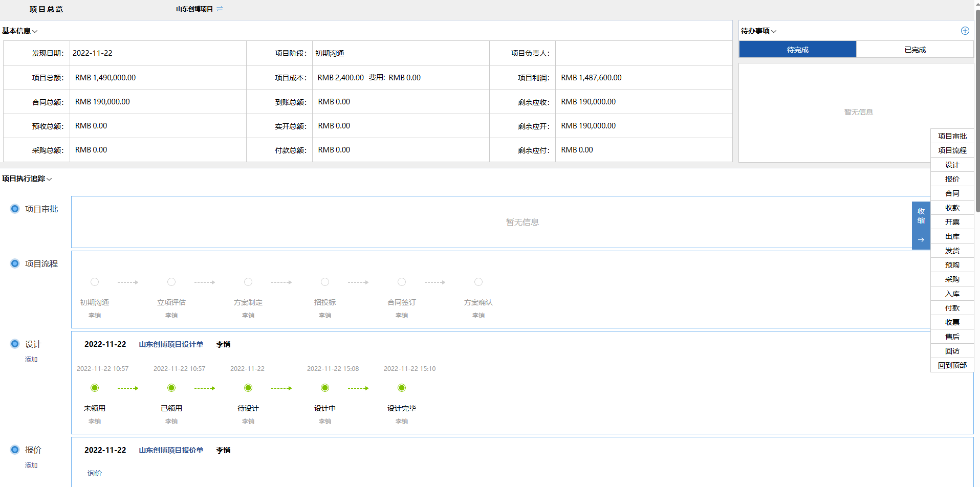Jump to 采购 in side navigation
This screenshot has height=487, width=980.
pyautogui.click(x=952, y=279)
